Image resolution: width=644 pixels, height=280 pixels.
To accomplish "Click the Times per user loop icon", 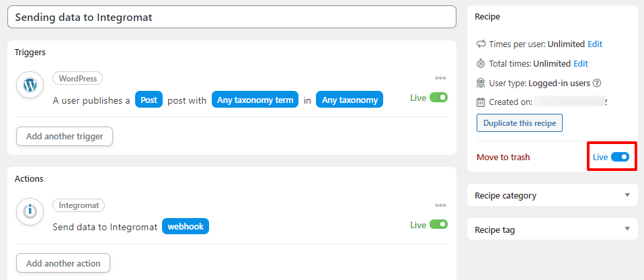I will coord(481,44).
